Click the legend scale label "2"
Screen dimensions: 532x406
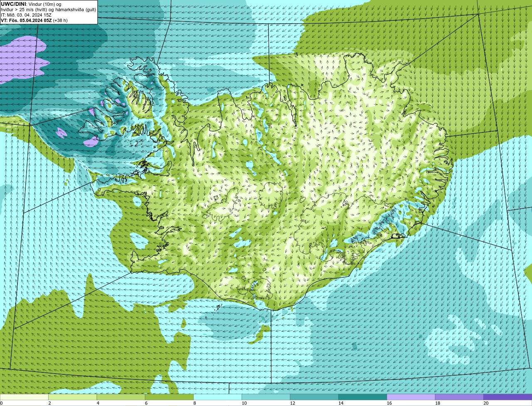click(x=49, y=403)
